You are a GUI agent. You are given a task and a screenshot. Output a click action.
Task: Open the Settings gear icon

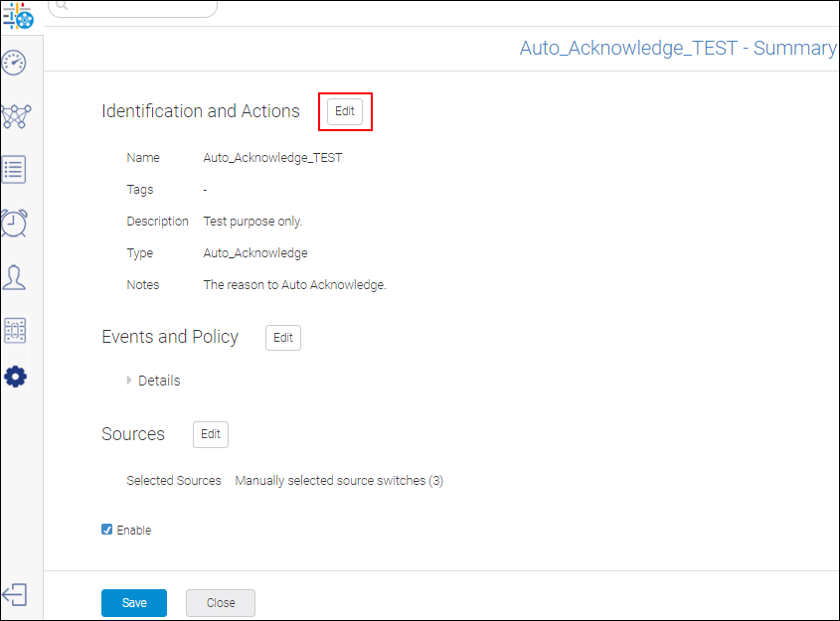(15, 377)
